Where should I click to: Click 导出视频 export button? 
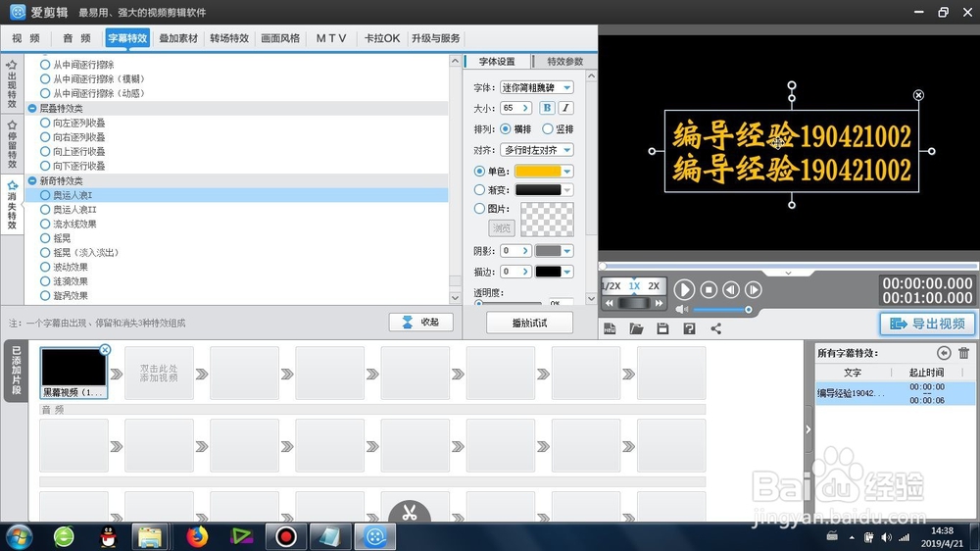point(927,324)
